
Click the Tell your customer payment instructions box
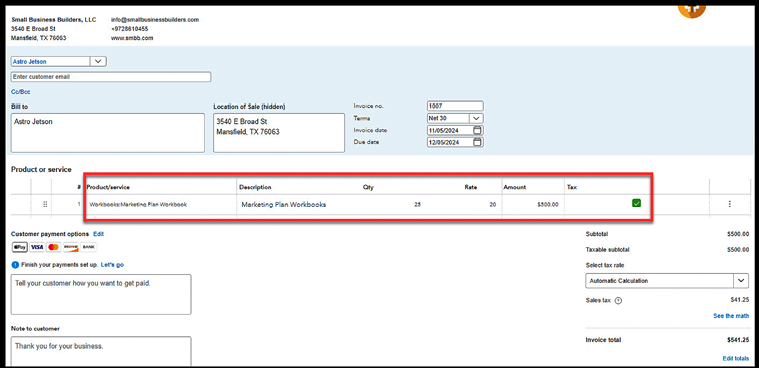(x=101, y=294)
